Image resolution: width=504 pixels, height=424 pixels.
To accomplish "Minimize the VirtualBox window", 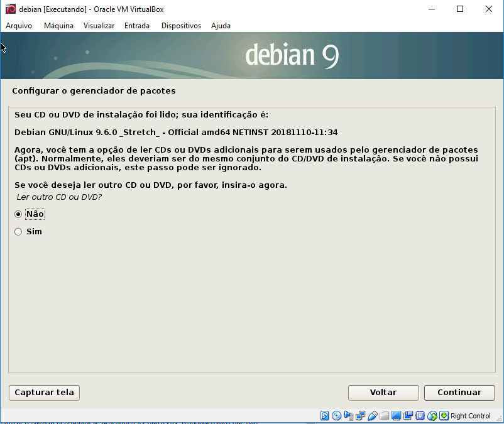I will click(432, 9).
